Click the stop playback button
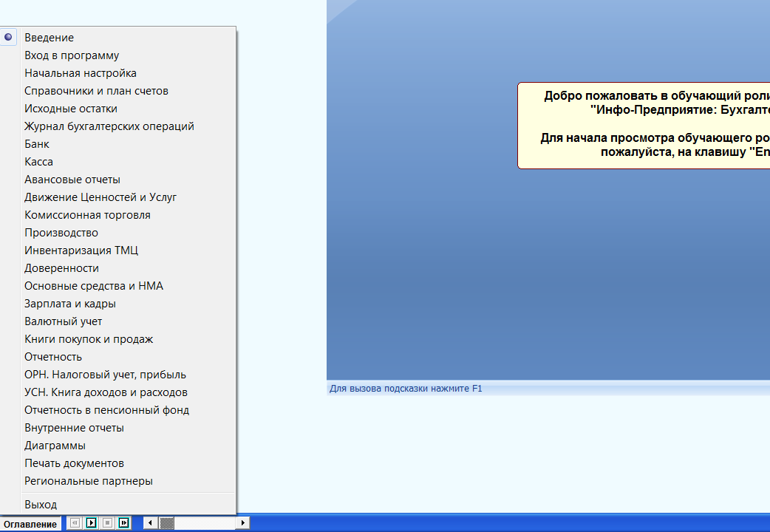770x532 pixels. [x=108, y=522]
